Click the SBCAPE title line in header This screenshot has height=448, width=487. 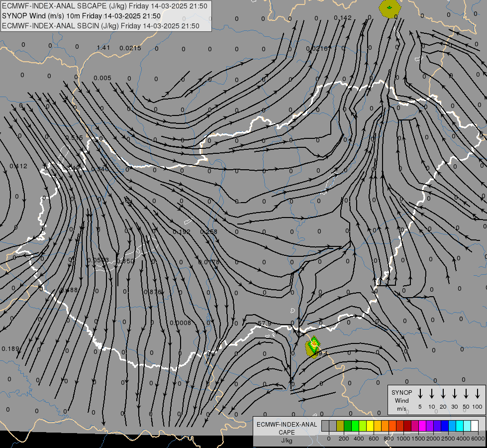104,6
